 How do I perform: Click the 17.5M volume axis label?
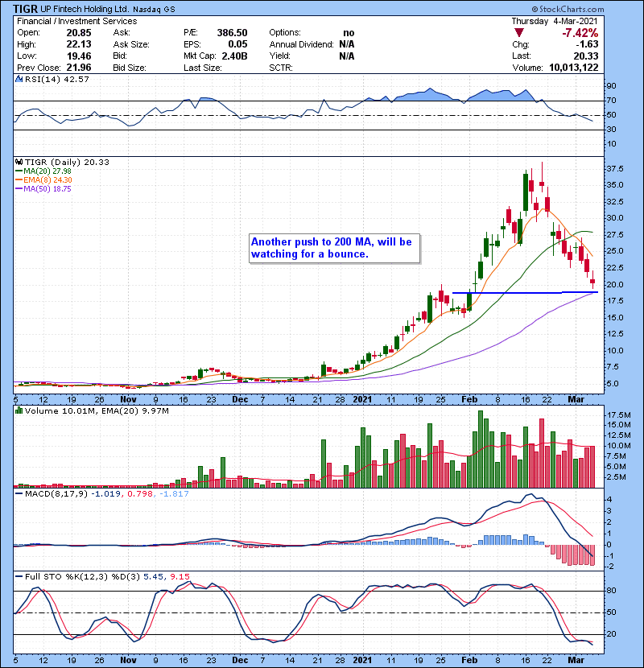coord(619,415)
